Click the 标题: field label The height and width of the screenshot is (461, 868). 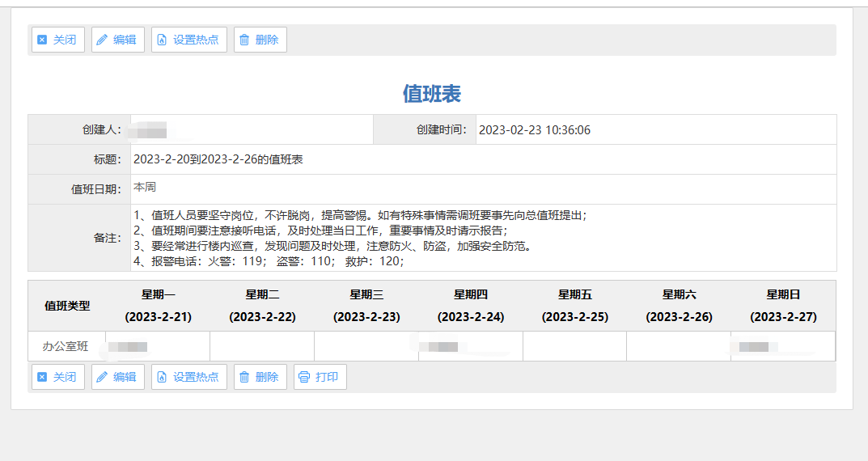108,159
